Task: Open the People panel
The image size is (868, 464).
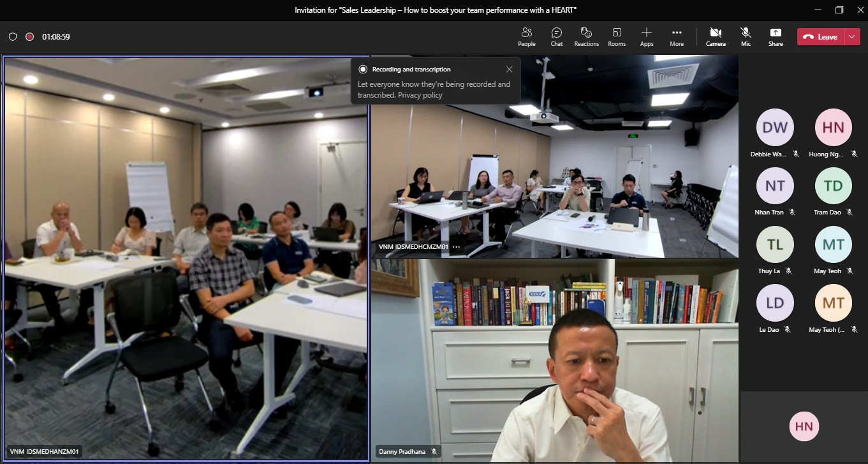Action: [526, 37]
